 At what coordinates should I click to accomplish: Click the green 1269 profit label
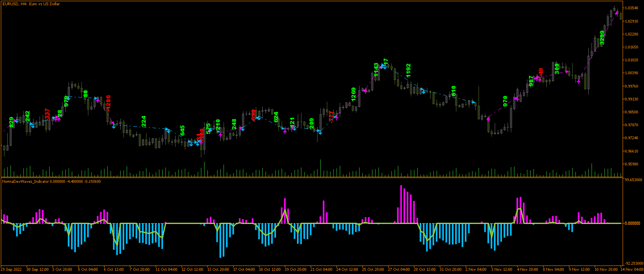click(x=353, y=94)
